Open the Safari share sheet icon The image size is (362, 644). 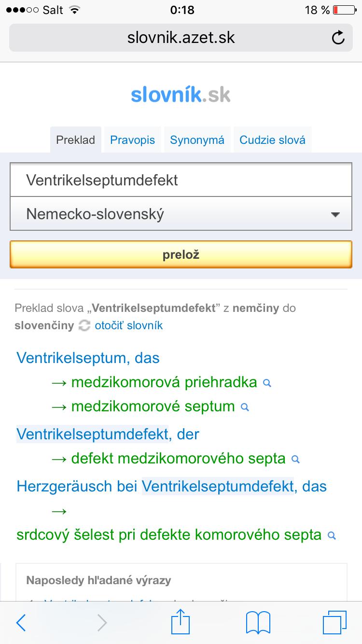[181, 622]
